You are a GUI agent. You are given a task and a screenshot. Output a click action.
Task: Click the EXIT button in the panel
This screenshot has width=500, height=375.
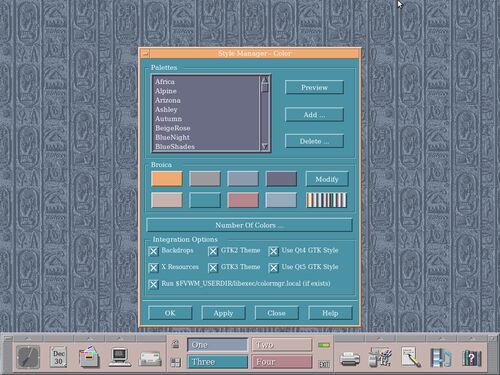point(324,364)
